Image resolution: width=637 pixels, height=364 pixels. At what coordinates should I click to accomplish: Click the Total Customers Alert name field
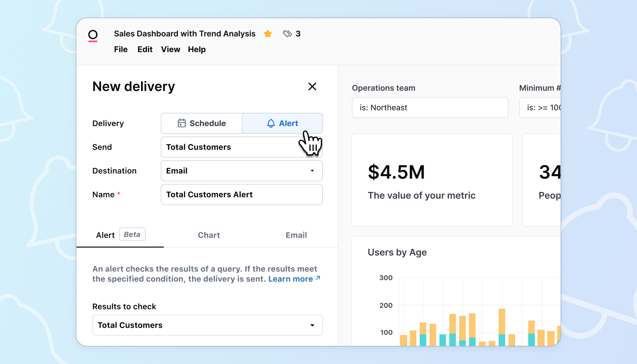click(x=242, y=194)
